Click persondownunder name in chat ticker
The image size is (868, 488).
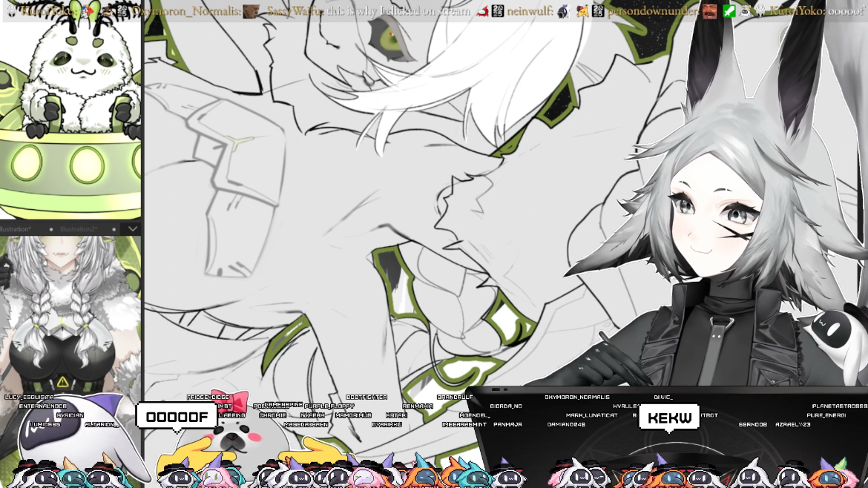(x=652, y=11)
